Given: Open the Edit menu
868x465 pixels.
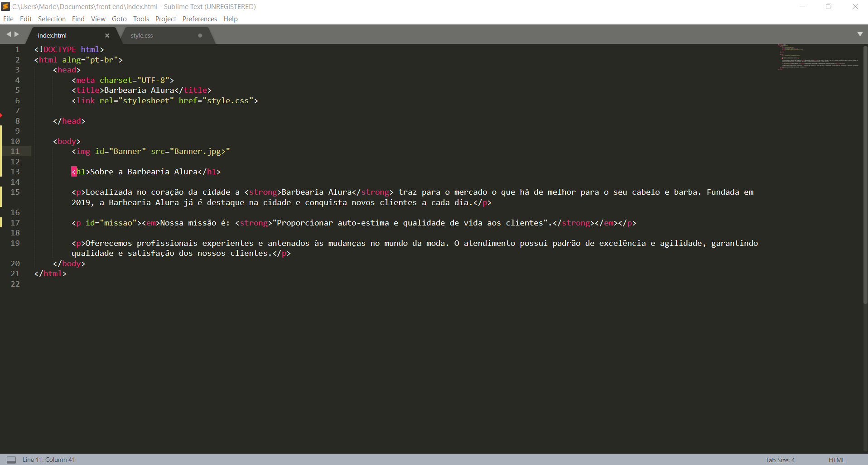Looking at the screenshot, I should tap(25, 19).
